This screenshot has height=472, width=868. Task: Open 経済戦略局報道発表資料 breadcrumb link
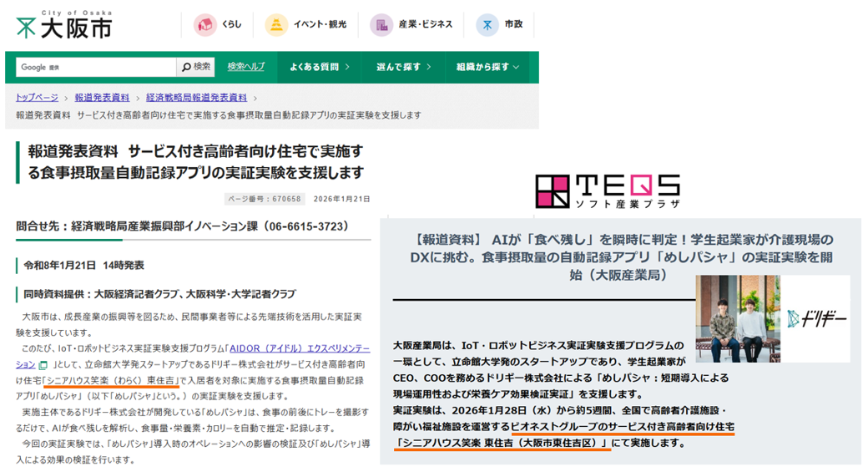(196, 98)
